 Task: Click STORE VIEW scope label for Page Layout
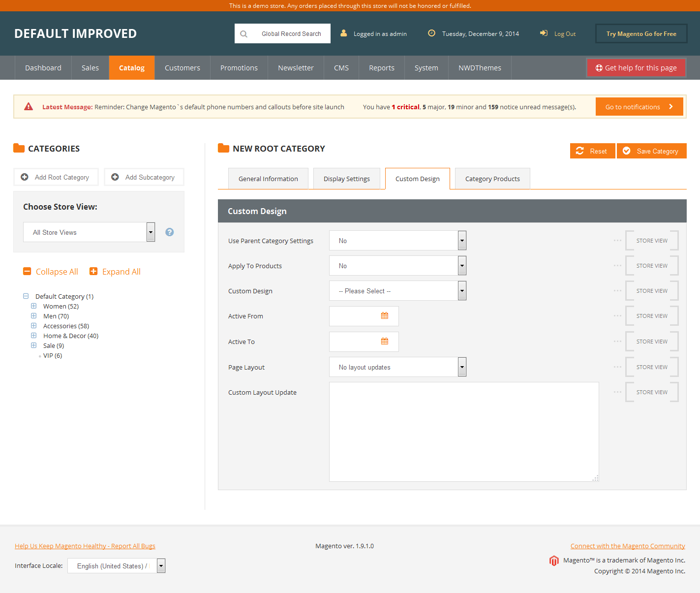652,367
